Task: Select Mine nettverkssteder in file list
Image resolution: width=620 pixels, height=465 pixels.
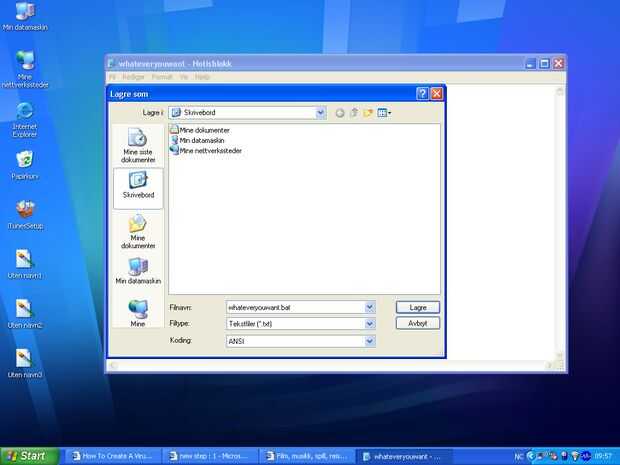Action: pyautogui.click(x=206, y=150)
